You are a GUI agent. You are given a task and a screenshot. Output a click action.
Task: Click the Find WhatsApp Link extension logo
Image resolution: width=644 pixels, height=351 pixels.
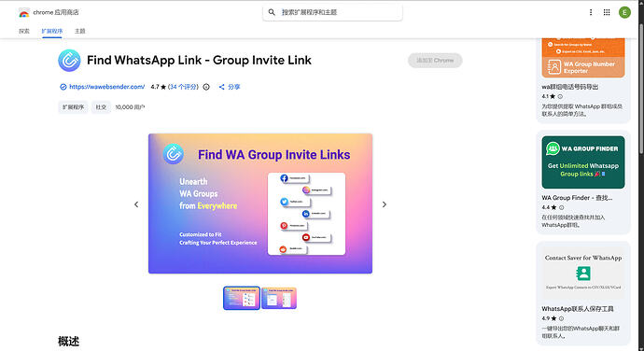(x=69, y=61)
